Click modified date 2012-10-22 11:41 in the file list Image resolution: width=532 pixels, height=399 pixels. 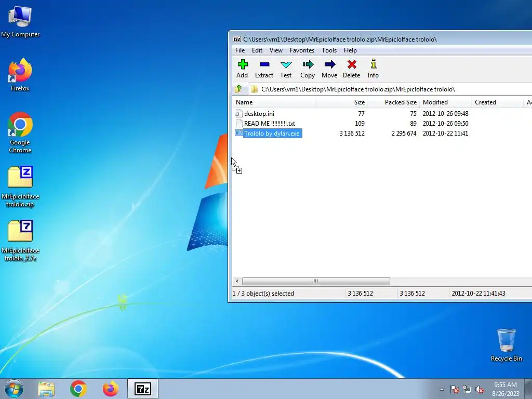(x=445, y=134)
